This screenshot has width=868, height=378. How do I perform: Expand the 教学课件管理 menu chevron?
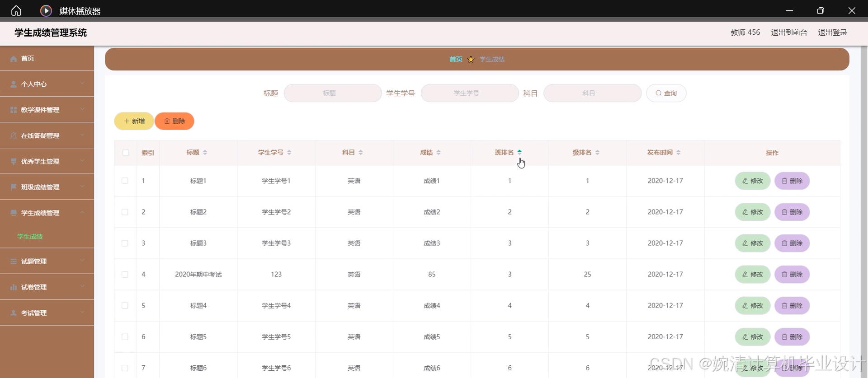point(82,109)
